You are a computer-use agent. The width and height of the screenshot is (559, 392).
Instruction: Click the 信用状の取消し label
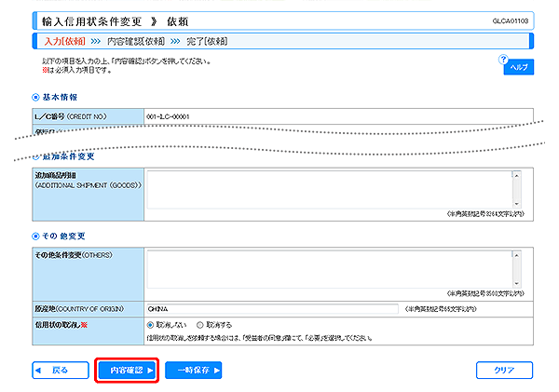coord(61,325)
